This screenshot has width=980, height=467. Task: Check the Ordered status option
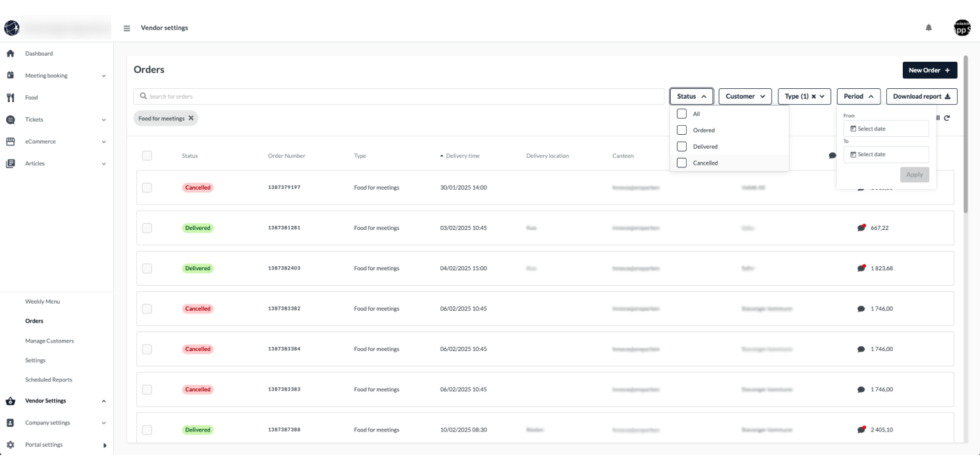pos(682,130)
